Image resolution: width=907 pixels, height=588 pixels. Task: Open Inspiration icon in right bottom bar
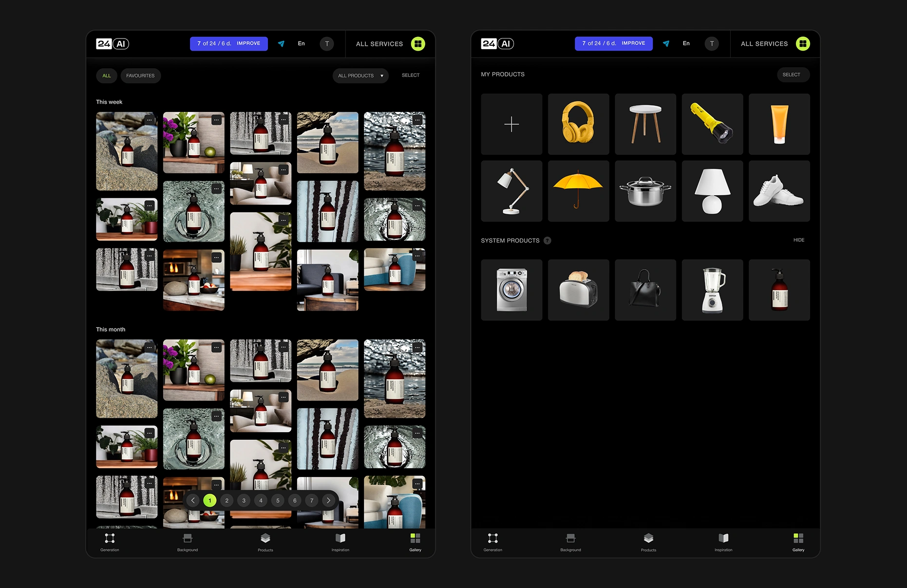pos(723,542)
